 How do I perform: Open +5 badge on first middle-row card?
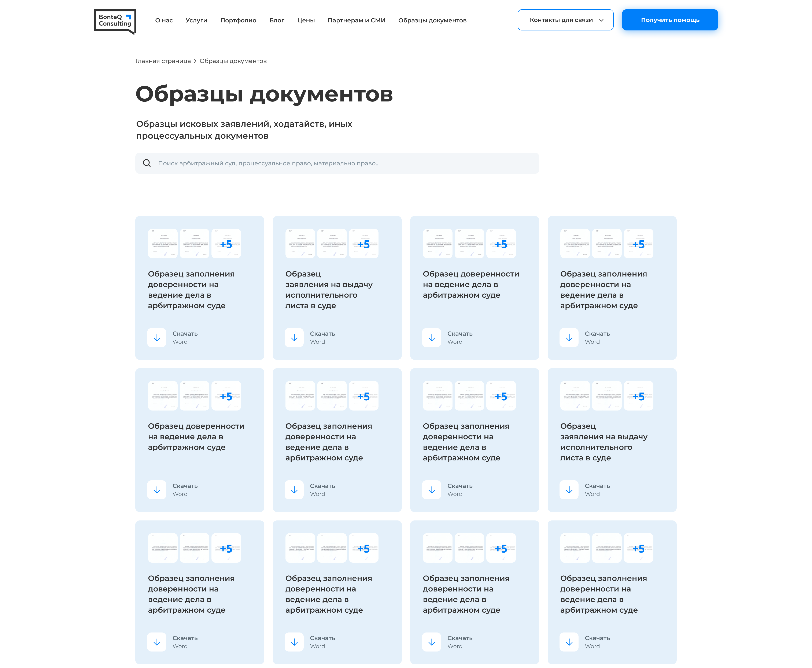click(226, 396)
